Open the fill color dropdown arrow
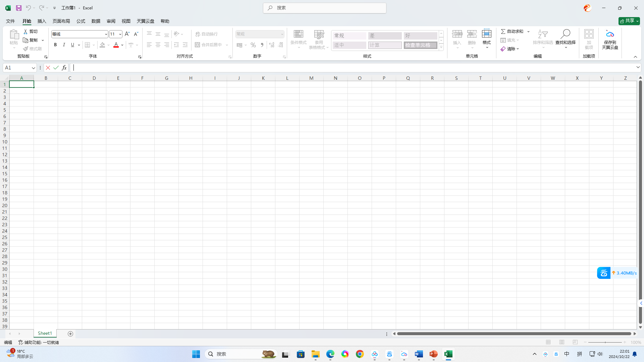 coord(108,45)
